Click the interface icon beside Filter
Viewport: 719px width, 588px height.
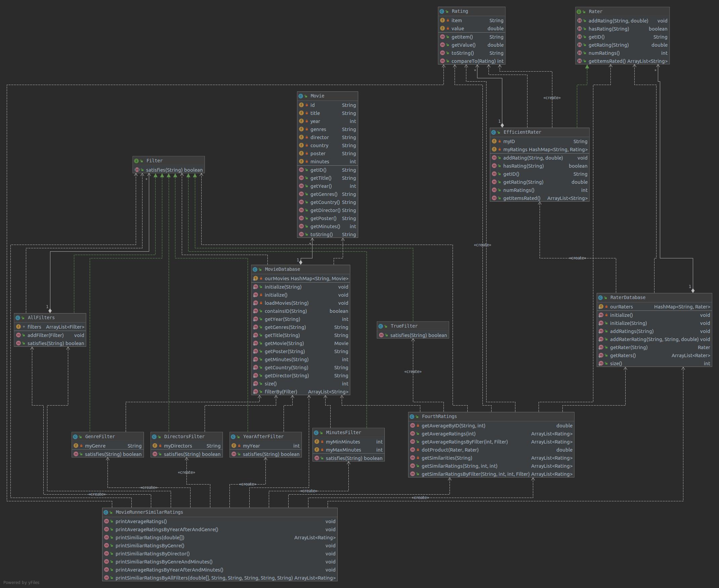pyautogui.click(x=136, y=161)
